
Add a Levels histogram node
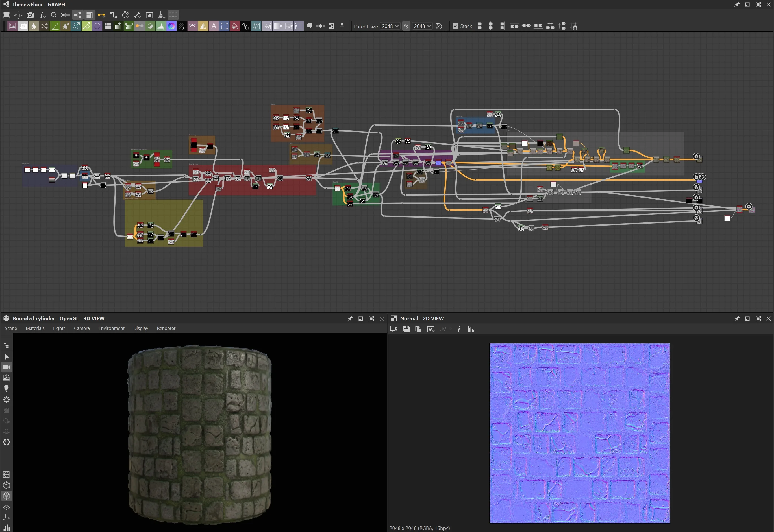point(161,26)
